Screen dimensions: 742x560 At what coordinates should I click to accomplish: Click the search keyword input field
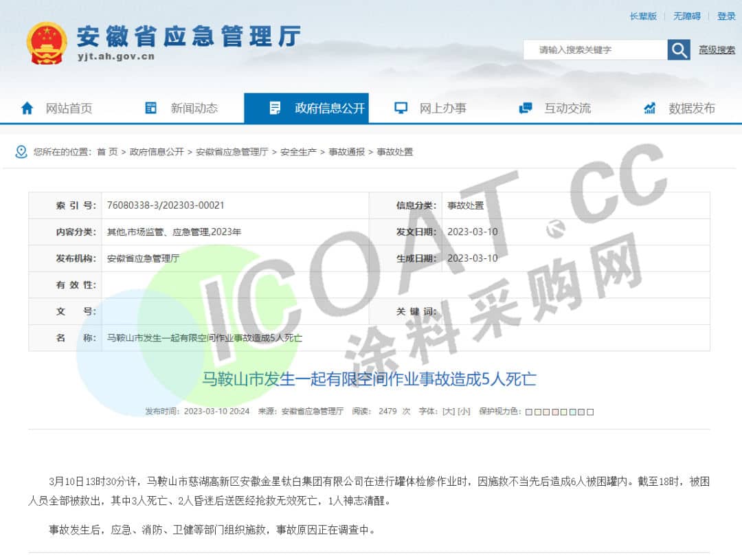[595, 49]
